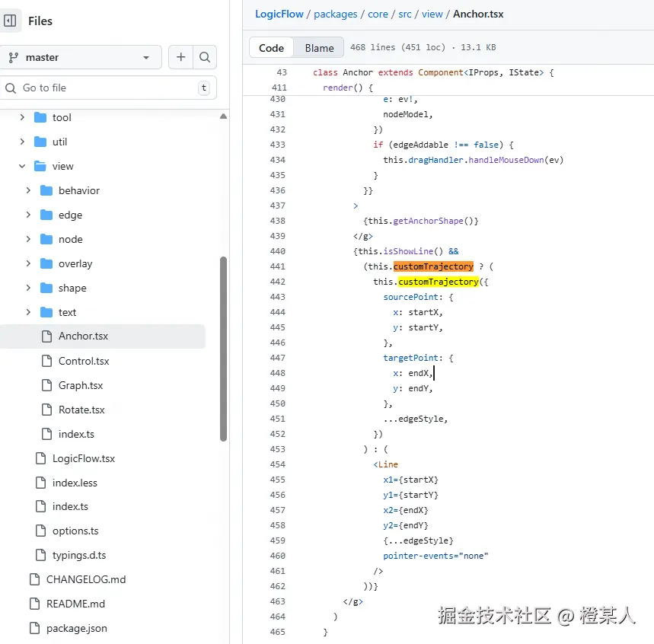Open CHANGELOG.md file
Viewport: 654px width, 644px height.
tap(86, 580)
